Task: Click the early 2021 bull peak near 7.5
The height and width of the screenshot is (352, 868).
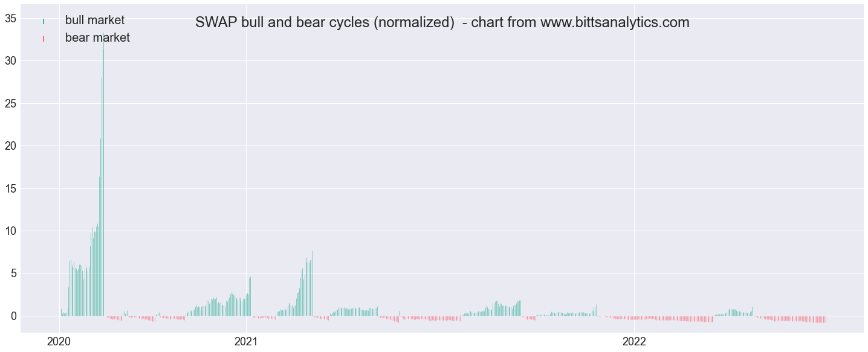Action: coord(312,253)
